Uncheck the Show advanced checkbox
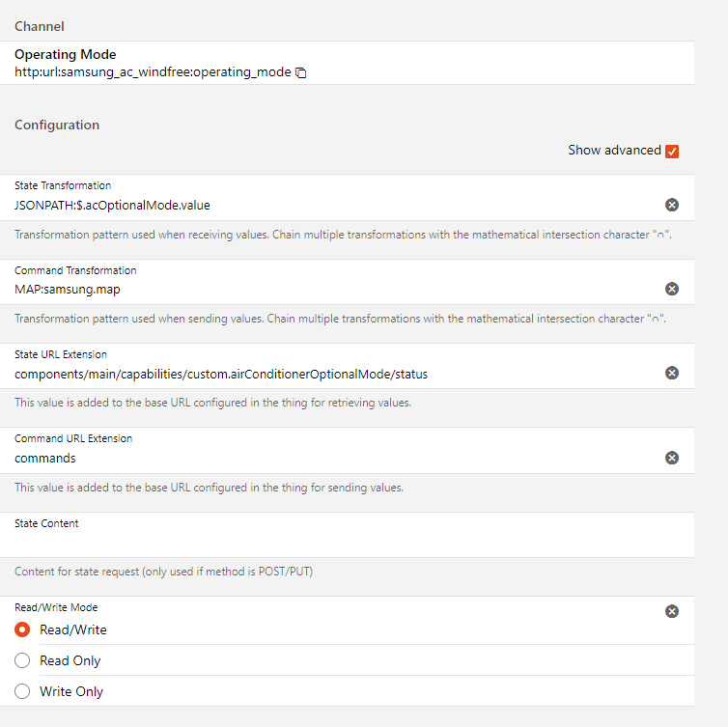The image size is (728, 727). pyautogui.click(x=672, y=151)
